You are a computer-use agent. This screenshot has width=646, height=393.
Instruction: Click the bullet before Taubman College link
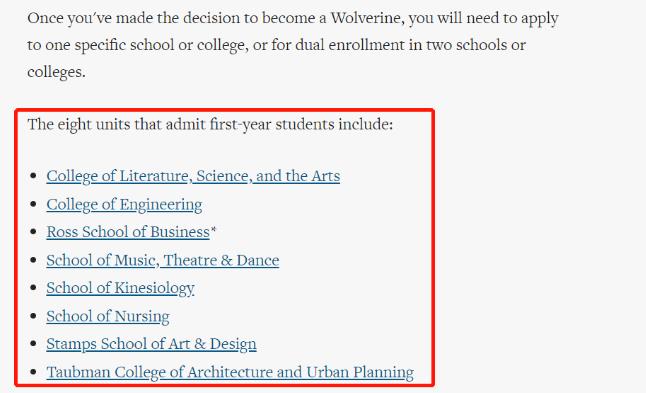tap(33, 372)
